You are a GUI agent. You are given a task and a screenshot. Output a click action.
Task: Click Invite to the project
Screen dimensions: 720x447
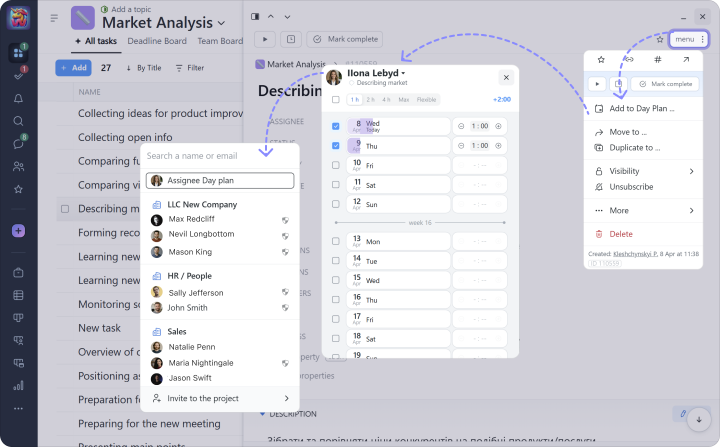(195, 398)
